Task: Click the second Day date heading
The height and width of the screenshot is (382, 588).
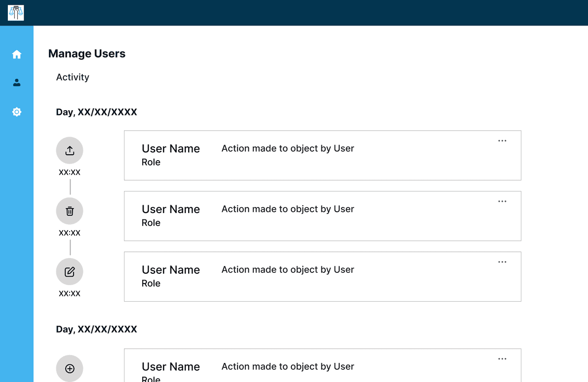Action: pyautogui.click(x=97, y=330)
